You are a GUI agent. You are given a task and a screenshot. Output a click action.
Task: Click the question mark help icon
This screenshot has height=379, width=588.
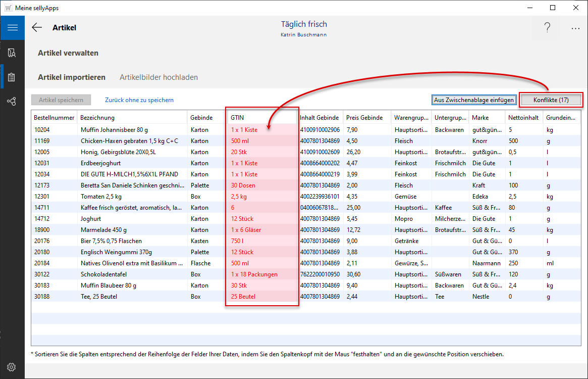coord(547,28)
